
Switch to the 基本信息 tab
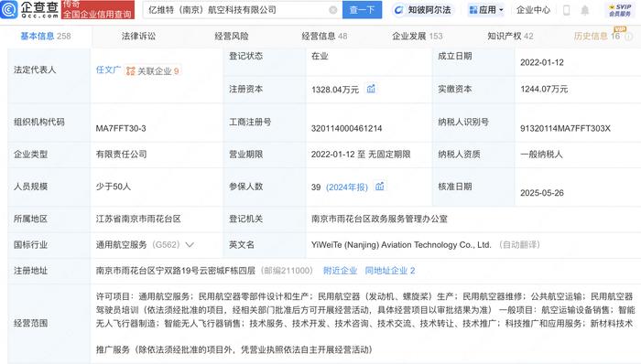pos(46,36)
